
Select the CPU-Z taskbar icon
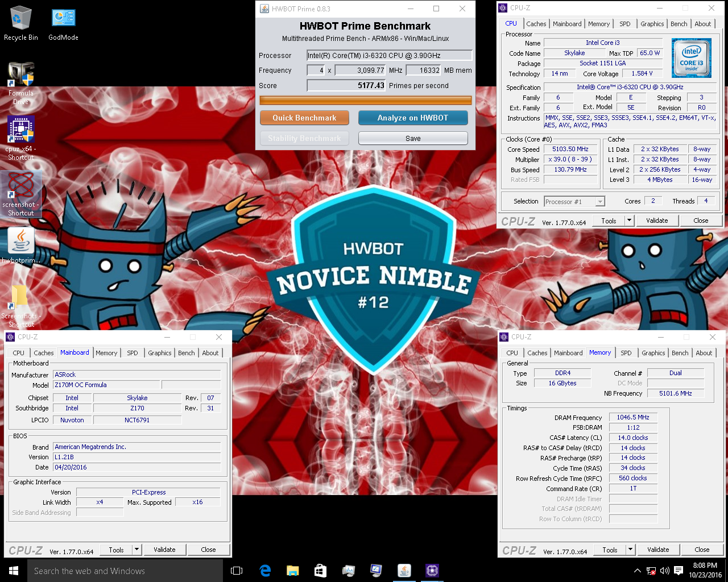[432, 571]
